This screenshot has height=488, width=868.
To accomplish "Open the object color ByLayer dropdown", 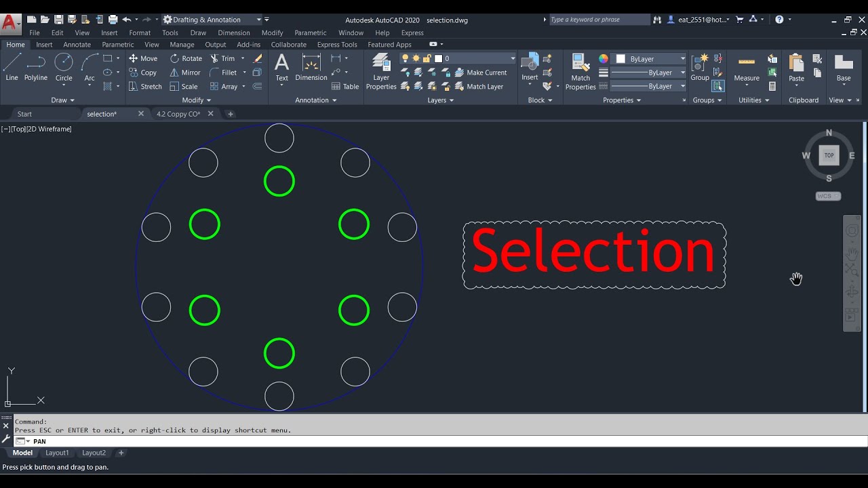I will click(649, 59).
